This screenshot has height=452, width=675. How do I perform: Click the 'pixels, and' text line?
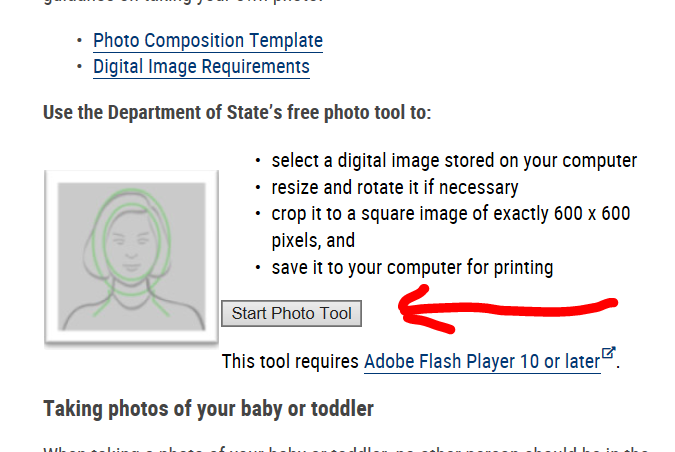tap(313, 240)
